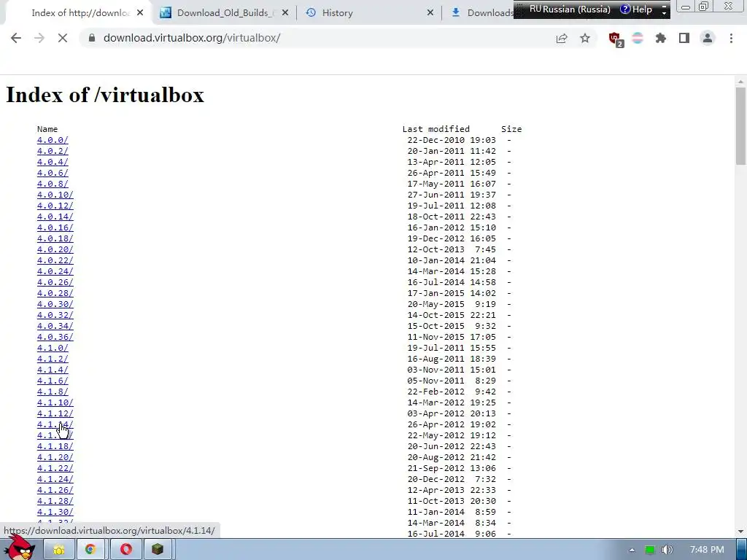This screenshot has height=560, width=747.
Task: Bookmark this page with the star icon
Action: pos(585,38)
